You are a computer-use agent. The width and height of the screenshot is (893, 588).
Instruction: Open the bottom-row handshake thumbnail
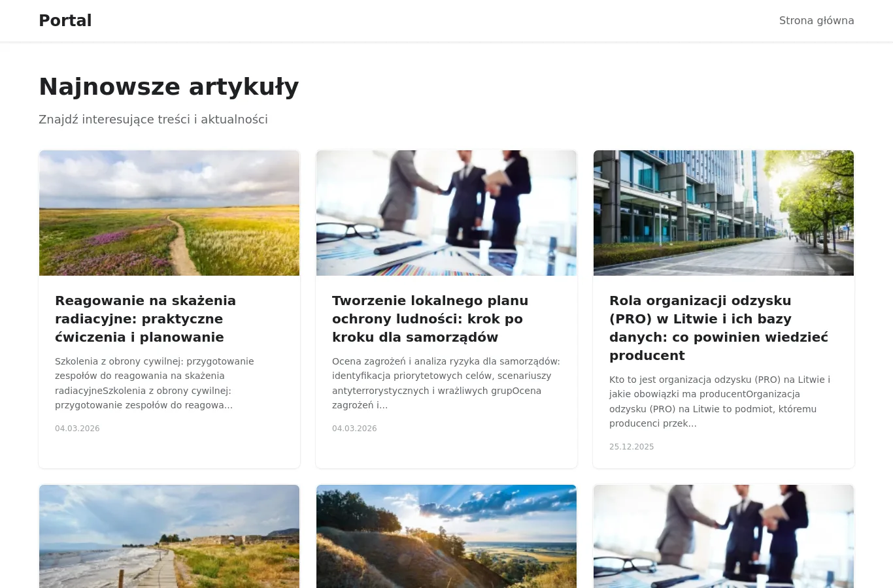coord(724,536)
